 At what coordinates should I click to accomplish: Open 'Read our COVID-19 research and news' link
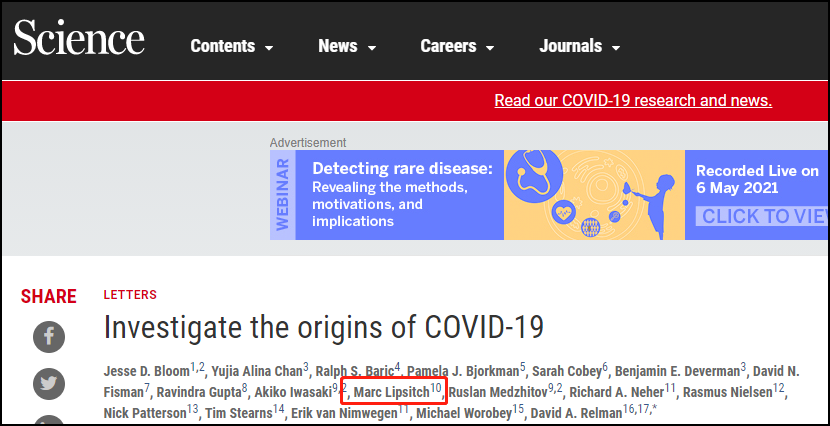[x=633, y=100]
